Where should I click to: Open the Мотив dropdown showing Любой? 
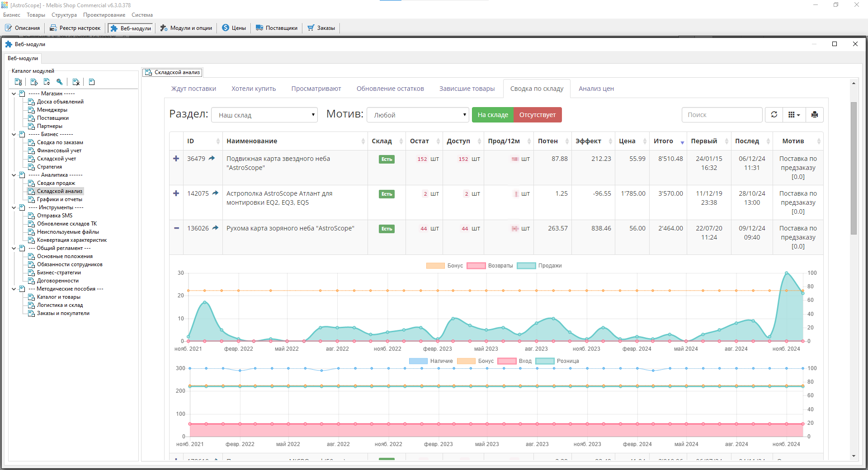418,115
